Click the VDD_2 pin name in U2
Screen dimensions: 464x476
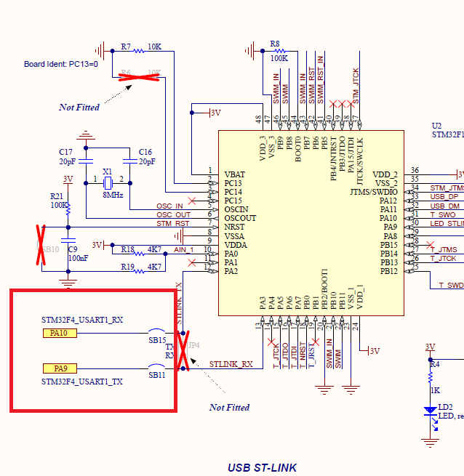[x=385, y=174]
